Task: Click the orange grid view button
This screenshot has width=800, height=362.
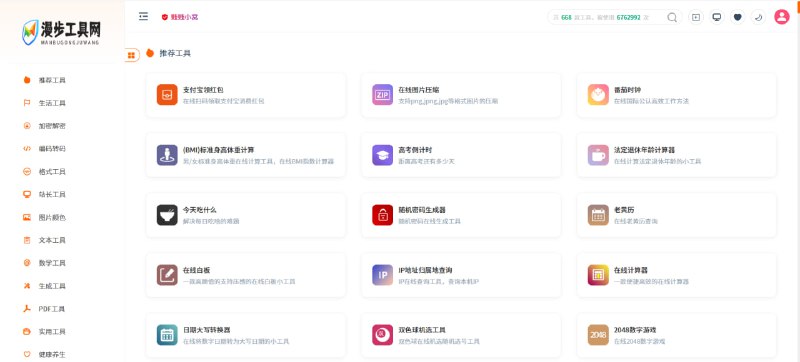Action: click(132, 55)
